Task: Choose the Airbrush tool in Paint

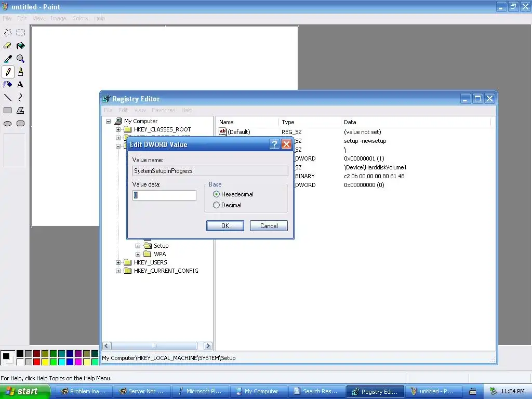Action: [8, 85]
